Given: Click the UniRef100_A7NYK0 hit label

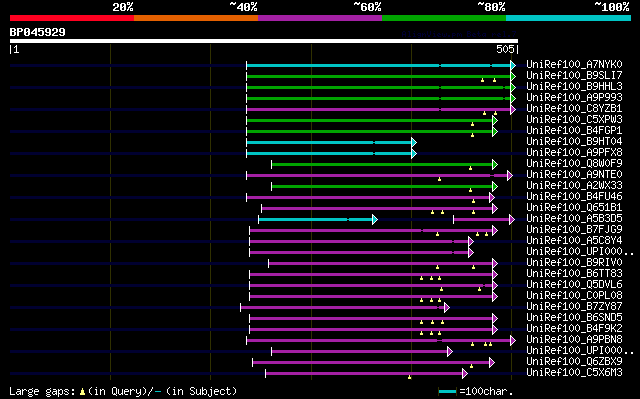Looking at the screenshot, I should 574,64.
